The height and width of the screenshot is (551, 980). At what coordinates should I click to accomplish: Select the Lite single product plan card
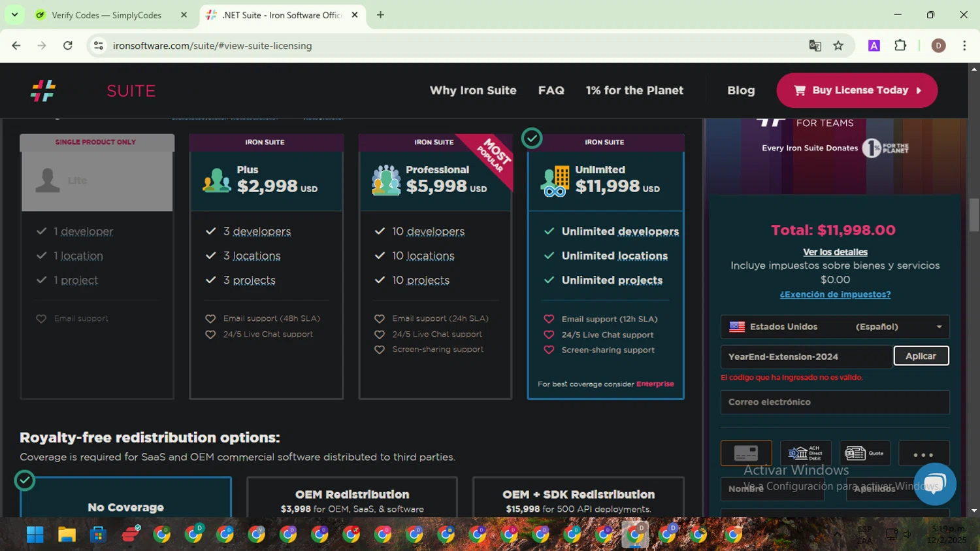point(97,266)
